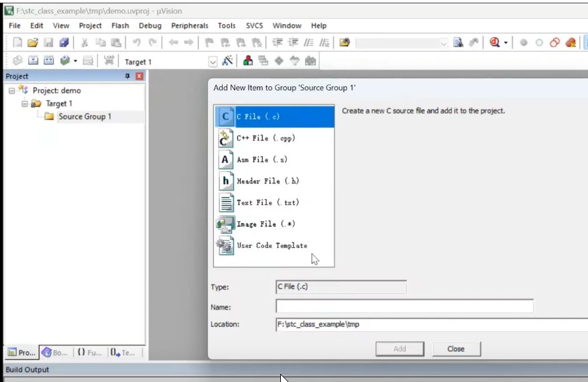588x382 pixels.
Task: Choose Header File (.h) in the list
Action: point(268,181)
